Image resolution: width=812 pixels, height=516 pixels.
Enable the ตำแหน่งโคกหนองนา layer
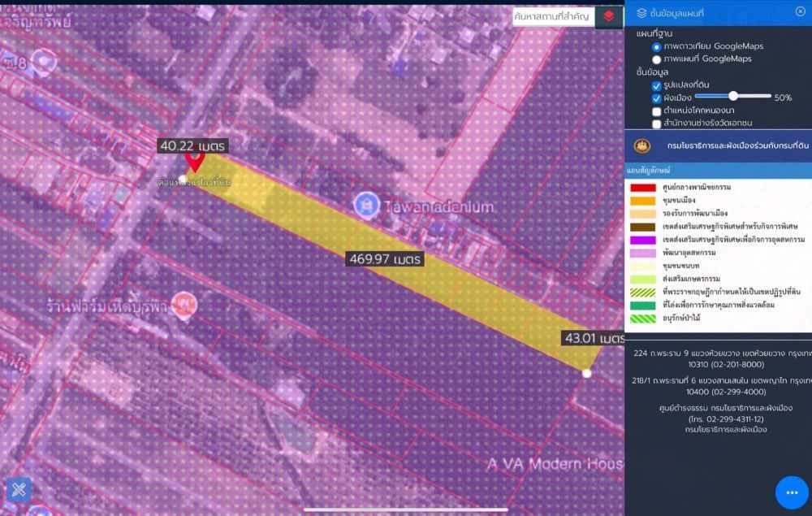656,111
